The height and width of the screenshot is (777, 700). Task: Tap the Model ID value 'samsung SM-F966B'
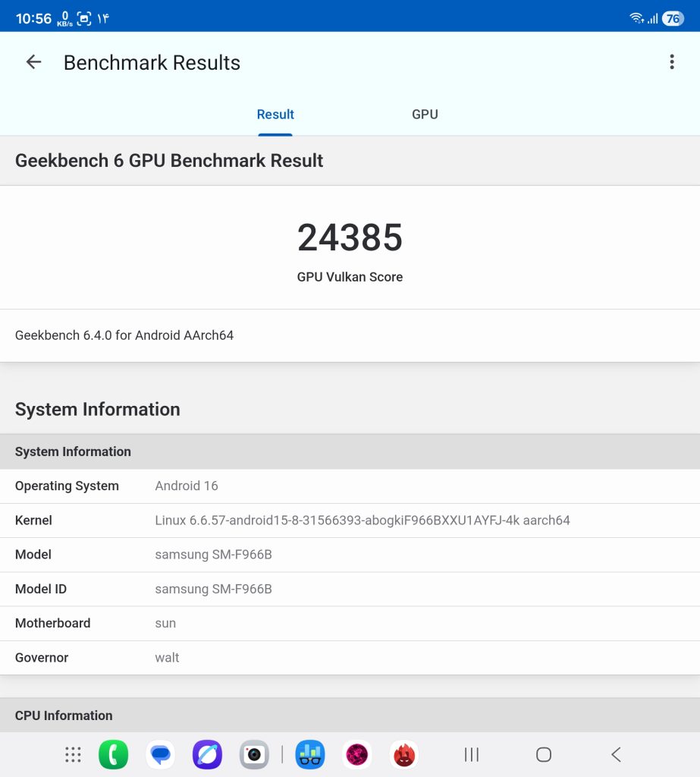tap(213, 589)
